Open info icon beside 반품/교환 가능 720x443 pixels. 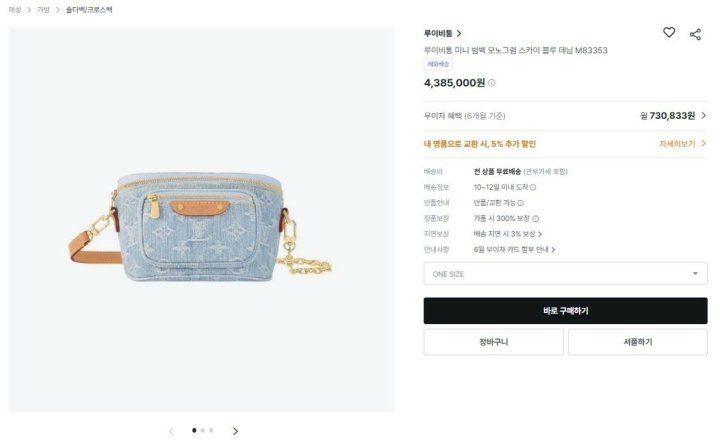tap(520, 203)
